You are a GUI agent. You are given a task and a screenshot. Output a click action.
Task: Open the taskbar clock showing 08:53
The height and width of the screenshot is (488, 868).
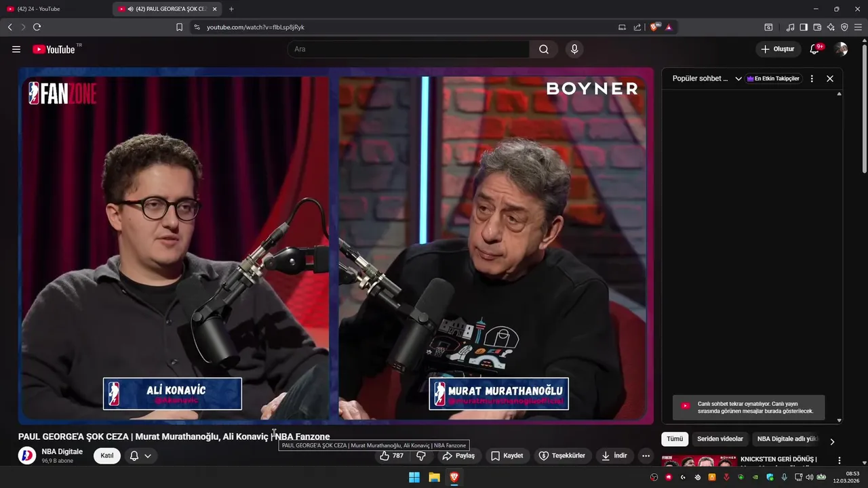[847, 477]
